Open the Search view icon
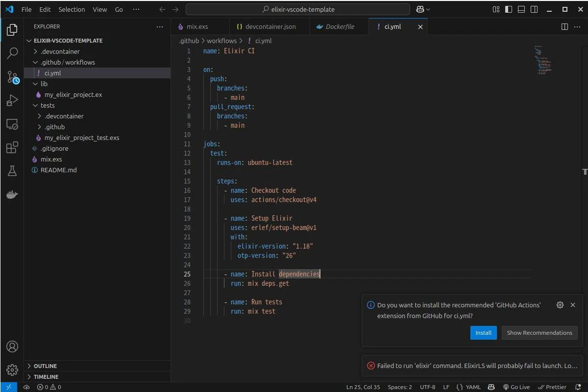This screenshot has height=392, width=588. pyautogui.click(x=12, y=53)
